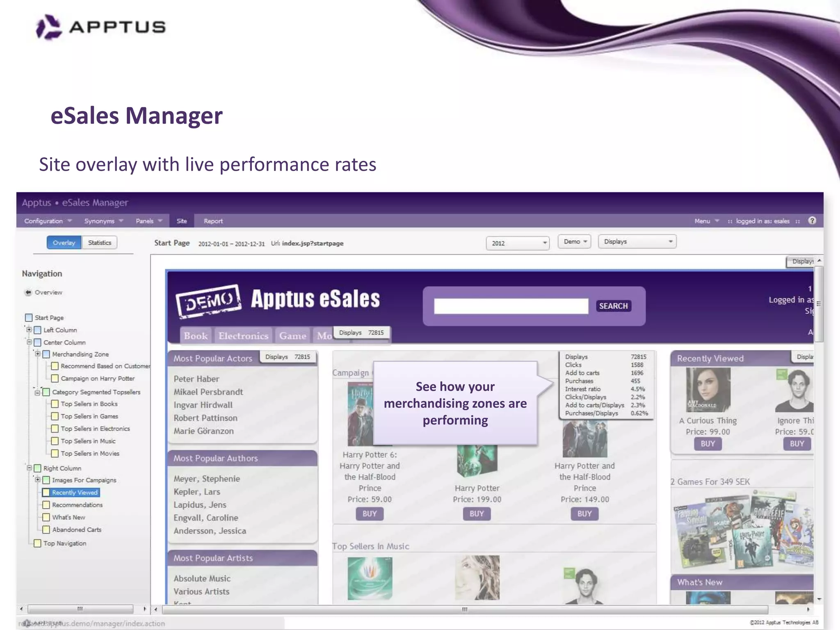Click the Overview link in Navigation

coord(48,292)
